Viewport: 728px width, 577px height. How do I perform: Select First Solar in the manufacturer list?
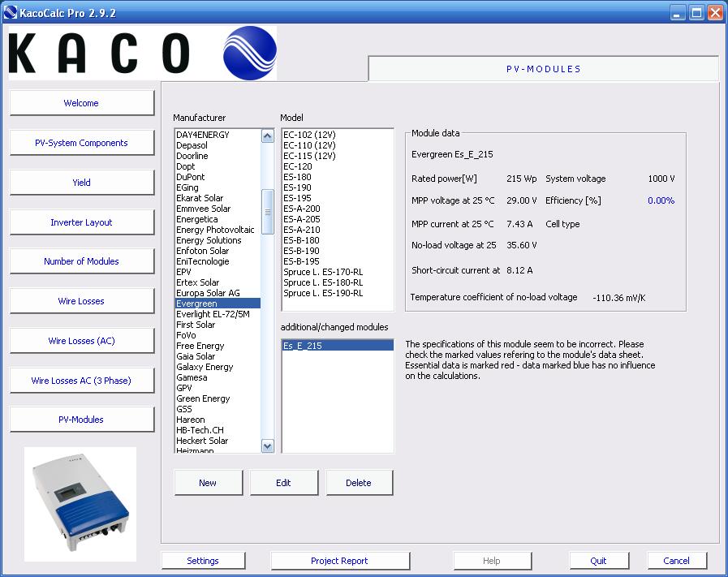196,325
